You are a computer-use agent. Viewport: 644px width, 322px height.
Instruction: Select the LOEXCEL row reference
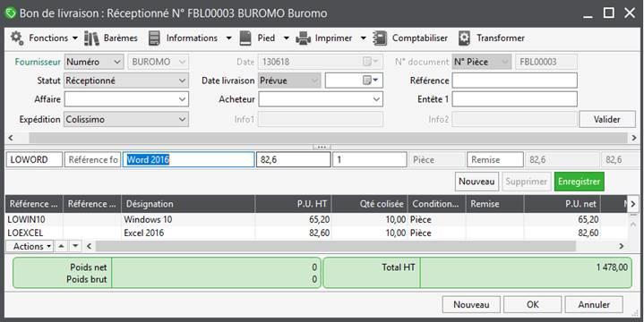[25, 233]
